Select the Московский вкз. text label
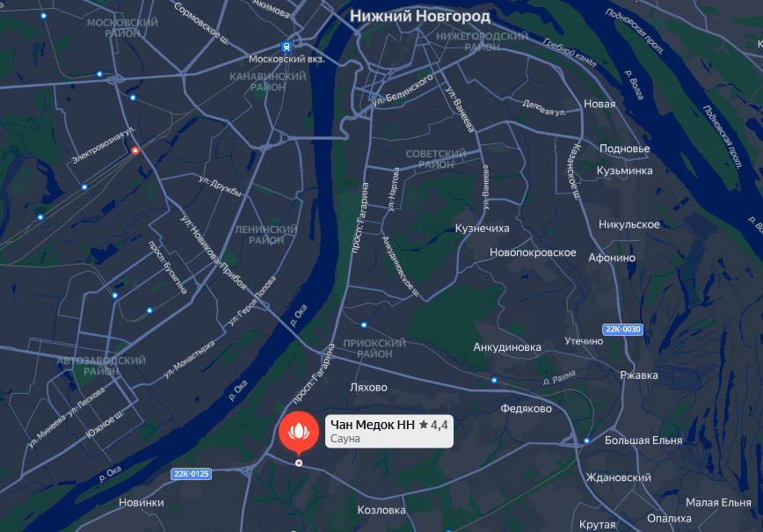The image size is (763, 532). (287, 59)
